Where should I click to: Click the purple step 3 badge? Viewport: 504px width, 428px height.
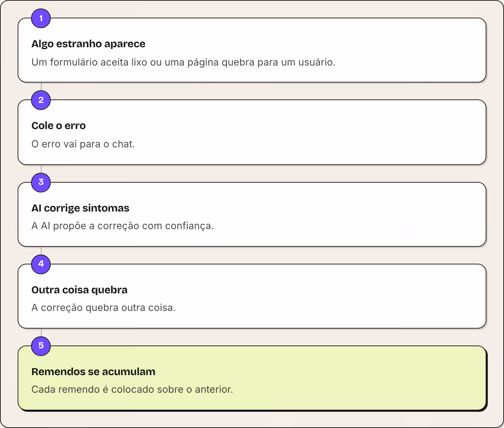coord(41,182)
